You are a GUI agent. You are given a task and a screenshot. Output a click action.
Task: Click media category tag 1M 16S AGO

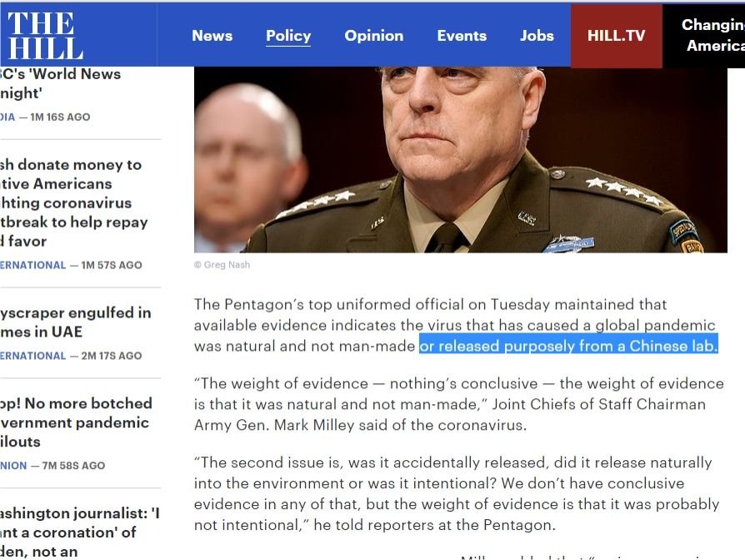[x=7, y=117]
